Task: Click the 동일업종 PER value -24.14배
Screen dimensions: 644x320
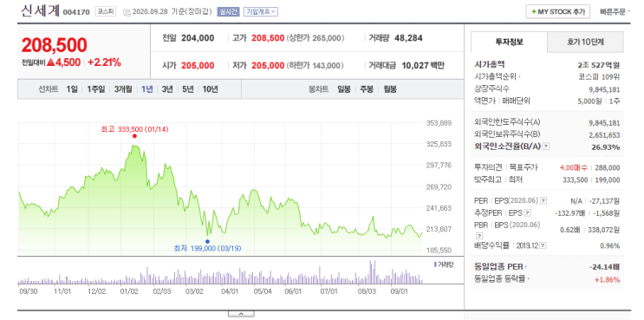Action: [x=604, y=267]
